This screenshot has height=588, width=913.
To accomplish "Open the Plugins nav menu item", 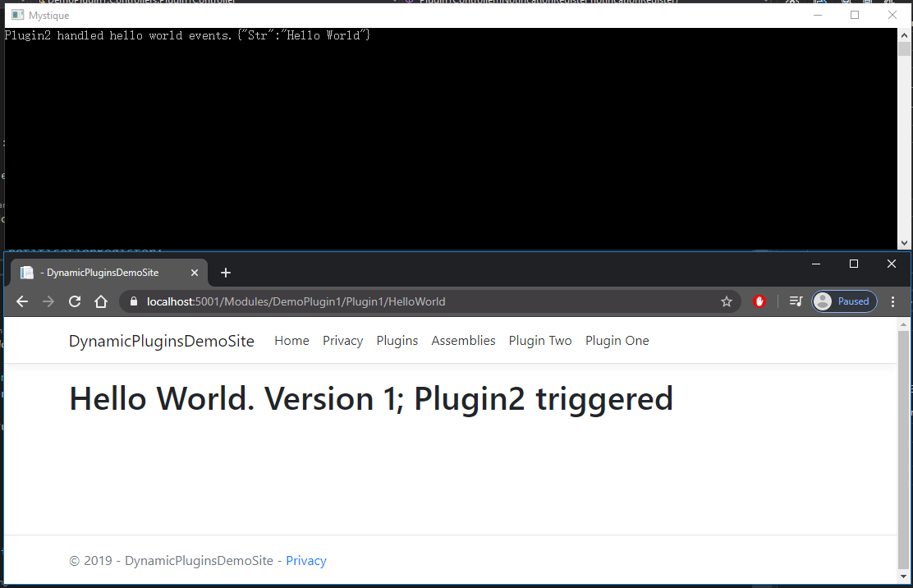I will click(397, 341).
